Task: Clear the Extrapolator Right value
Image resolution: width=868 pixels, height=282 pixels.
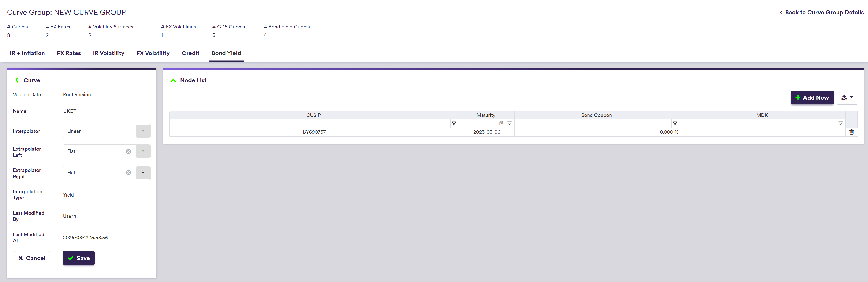Action: point(128,173)
